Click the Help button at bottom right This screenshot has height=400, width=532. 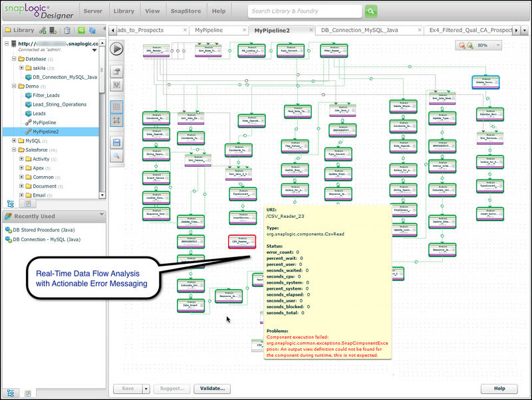[499, 389]
